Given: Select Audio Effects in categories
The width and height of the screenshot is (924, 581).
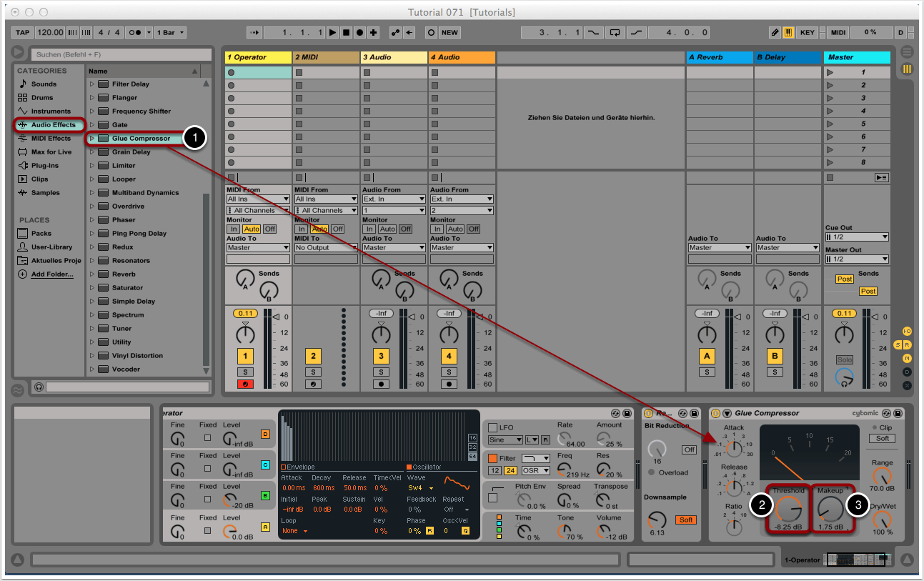Looking at the screenshot, I should click(52, 125).
